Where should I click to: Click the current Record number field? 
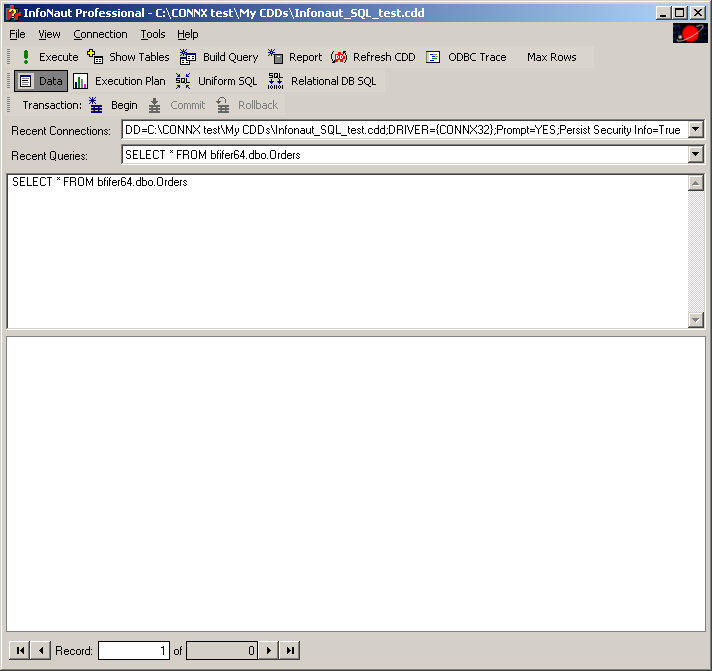[x=134, y=651]
